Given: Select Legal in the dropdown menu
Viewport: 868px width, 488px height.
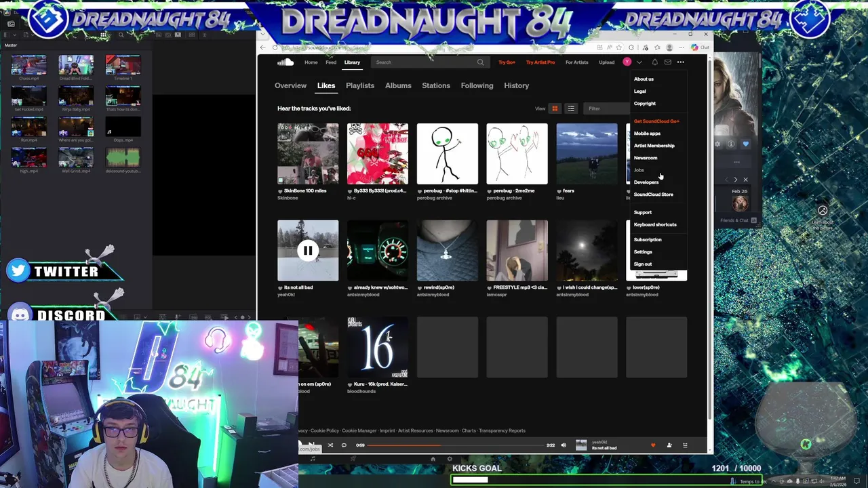Looking at the screenshot, I should click(x=640, y=91).
